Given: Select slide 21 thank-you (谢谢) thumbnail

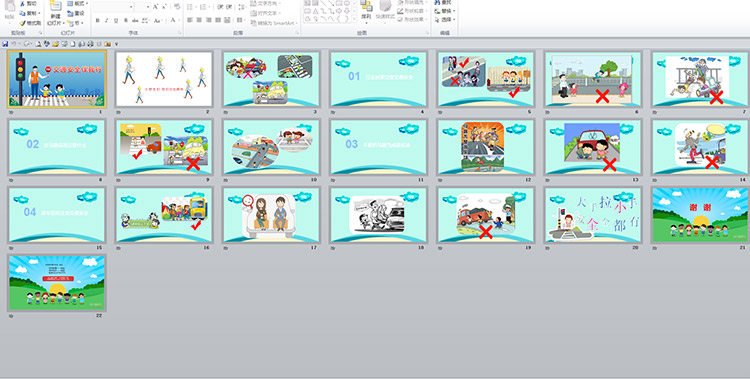Looking at the screenshot, I should pyautogui.click(x=700, y=215).
